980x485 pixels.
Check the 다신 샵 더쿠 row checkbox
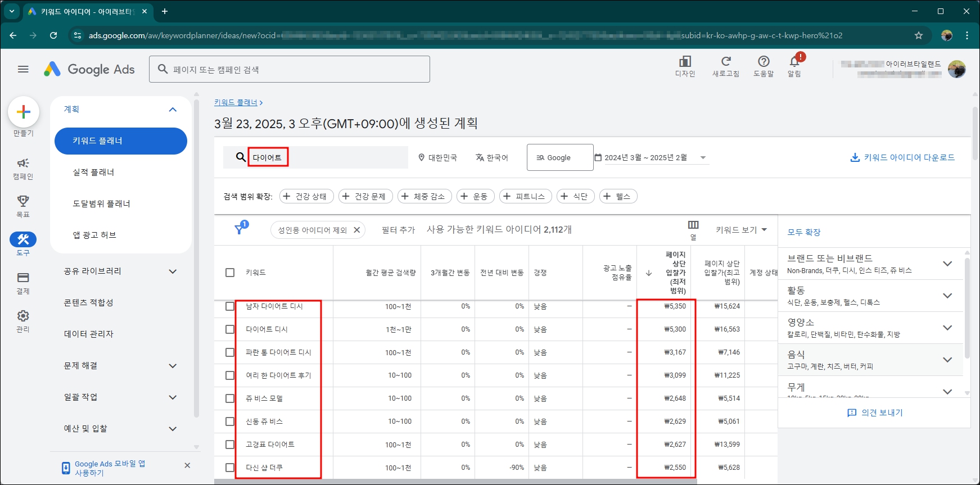(230, 468)
